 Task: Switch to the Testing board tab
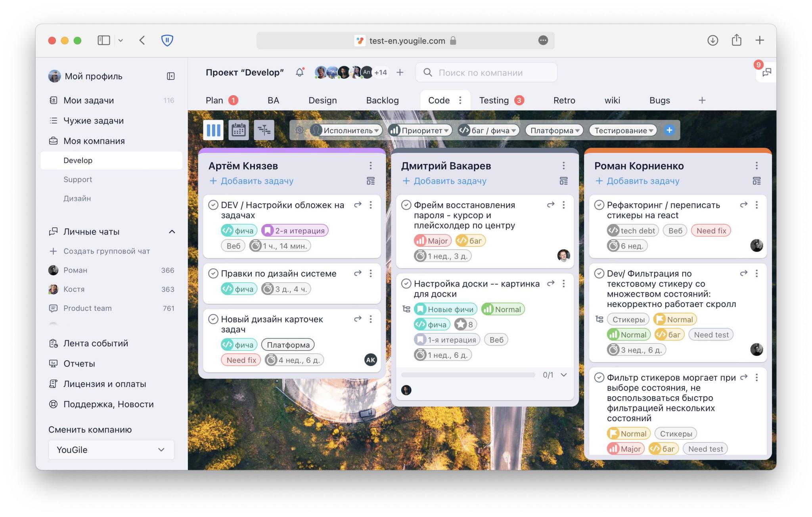(x=494, y=100)
